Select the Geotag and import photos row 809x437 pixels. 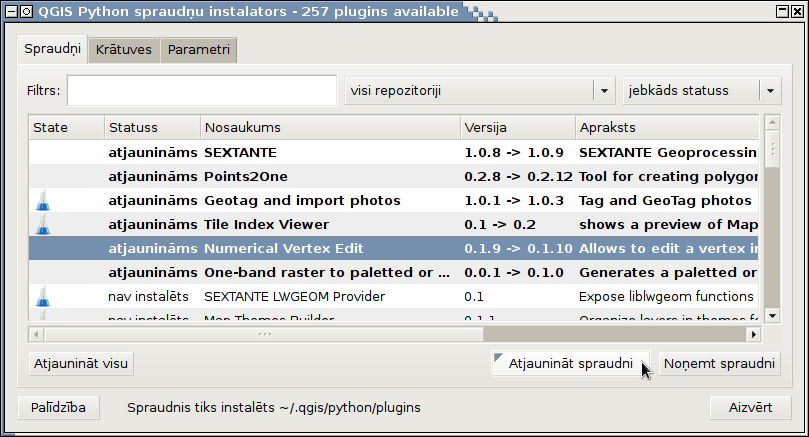pyautogui.click(x=394, y=200)
